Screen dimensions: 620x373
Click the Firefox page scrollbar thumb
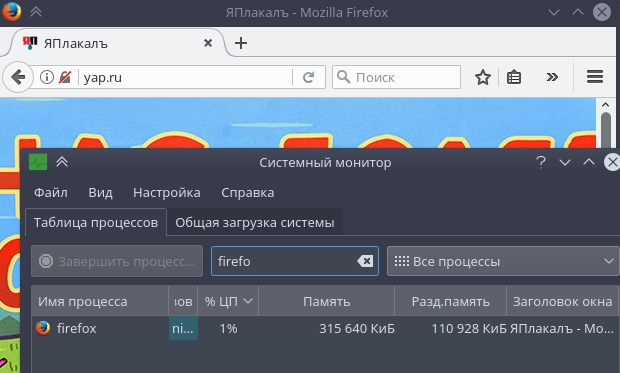(606, 129)
